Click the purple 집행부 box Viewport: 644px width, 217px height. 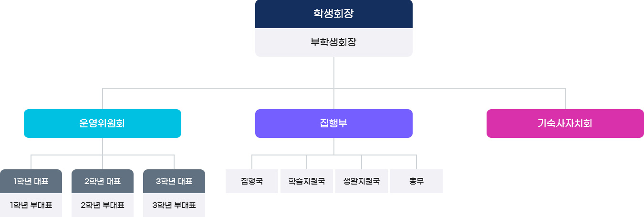point(333,124)
